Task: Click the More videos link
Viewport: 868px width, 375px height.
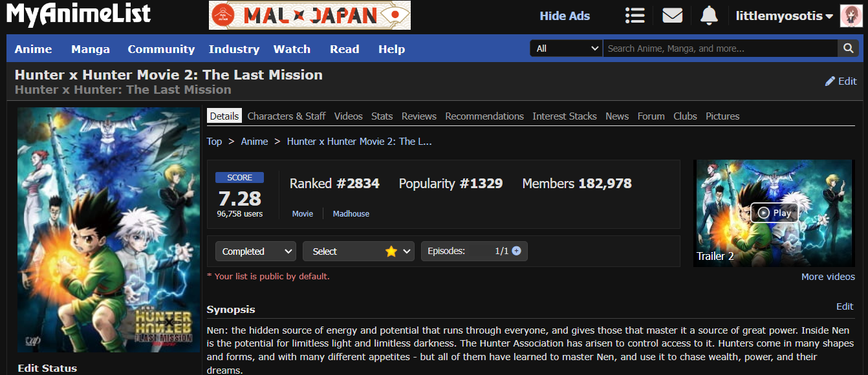Action: click(828, 277)
